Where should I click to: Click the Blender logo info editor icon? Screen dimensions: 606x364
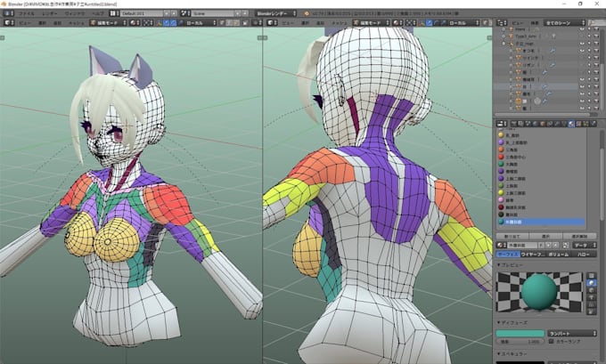(x=6, y=15)
